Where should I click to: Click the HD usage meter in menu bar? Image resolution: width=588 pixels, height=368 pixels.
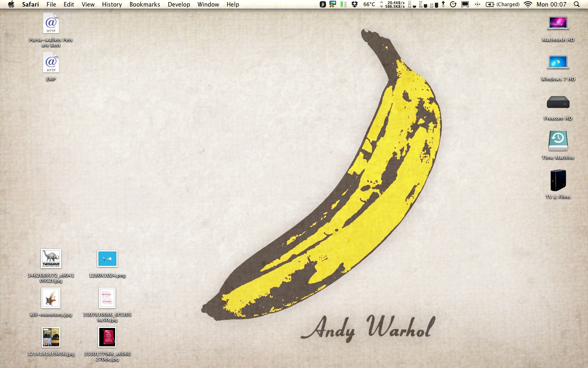[434, 4]
